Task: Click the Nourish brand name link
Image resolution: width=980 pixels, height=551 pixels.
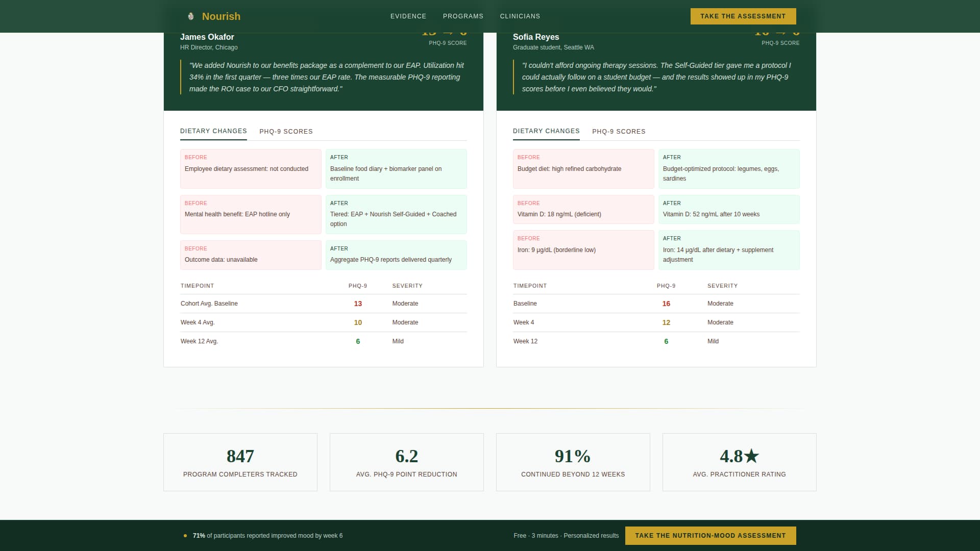Action: [x=221, y=16]
